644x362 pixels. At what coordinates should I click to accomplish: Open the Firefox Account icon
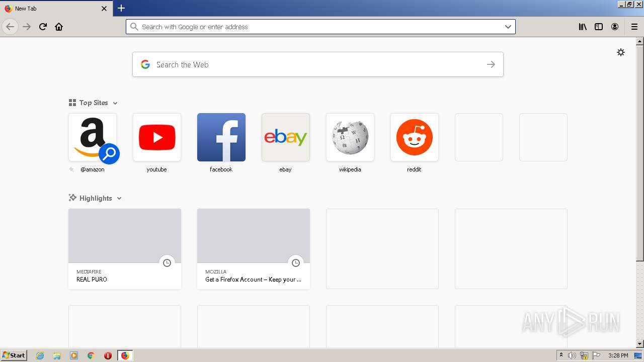(615, 27)
